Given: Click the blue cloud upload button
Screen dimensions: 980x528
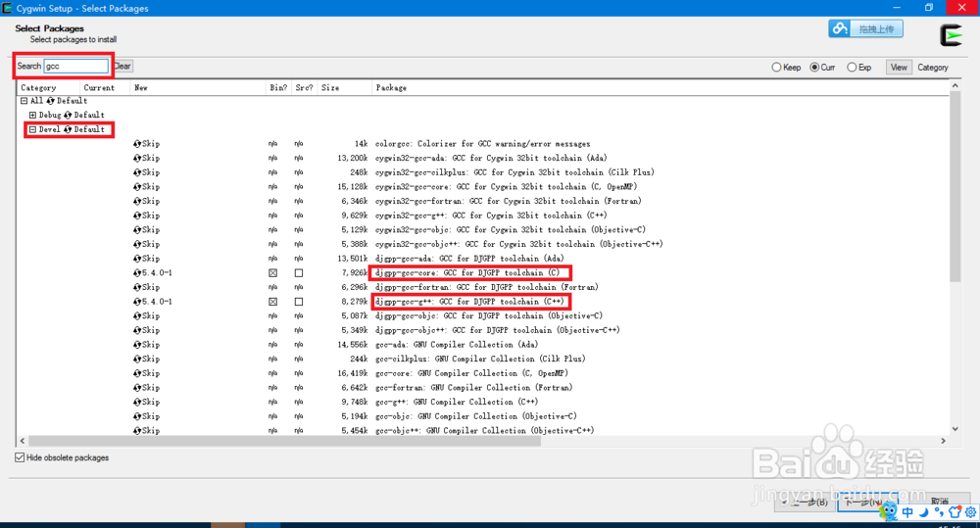Looking at the screenshot, I should pyautogui.click(x=865, y=28).
